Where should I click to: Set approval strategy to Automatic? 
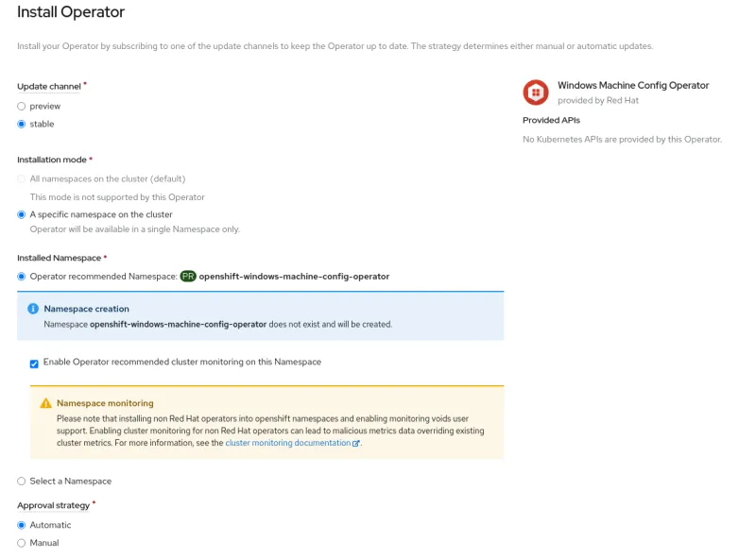pos(22,525)
